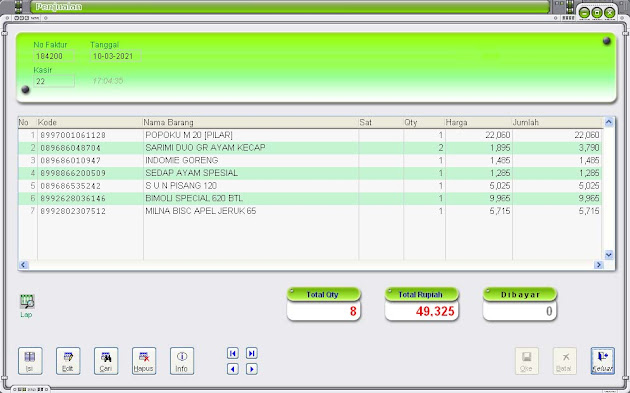630x393 pixels.
Task: Go to next record arrow
Action: (x=252, y=369)
